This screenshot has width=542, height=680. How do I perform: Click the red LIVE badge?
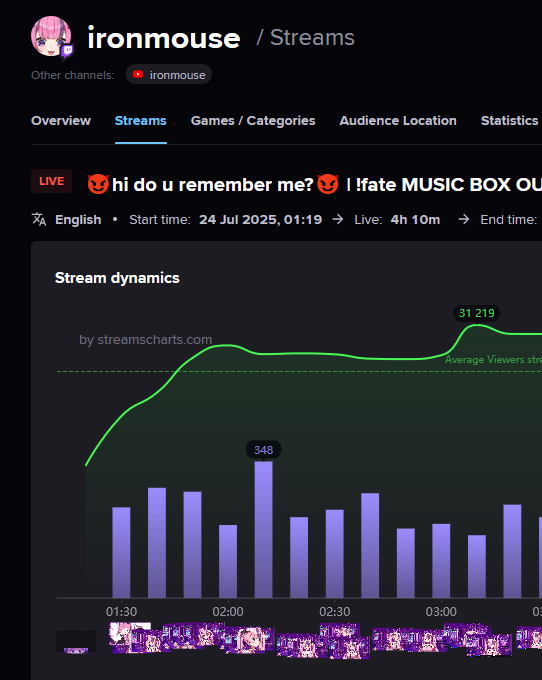coord(52,181)
